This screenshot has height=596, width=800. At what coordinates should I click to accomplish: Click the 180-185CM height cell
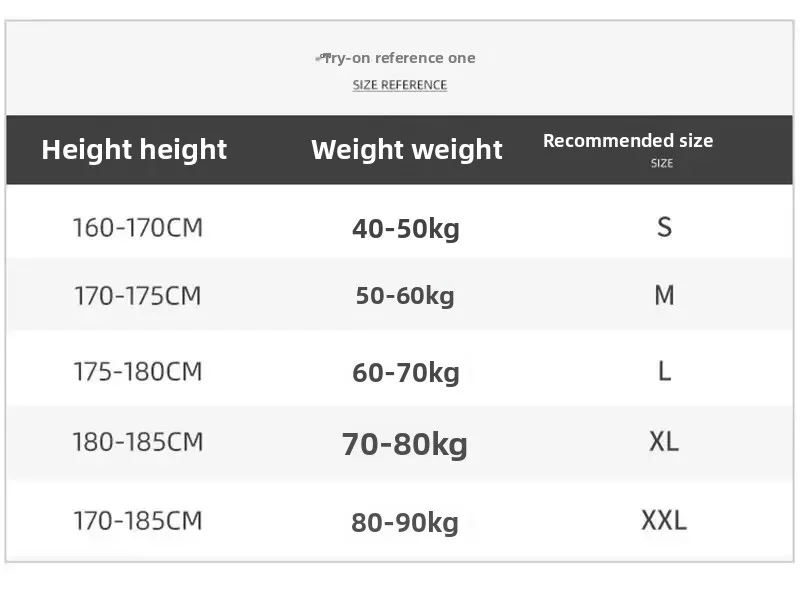pyautogui.click(x=137, y=441)
